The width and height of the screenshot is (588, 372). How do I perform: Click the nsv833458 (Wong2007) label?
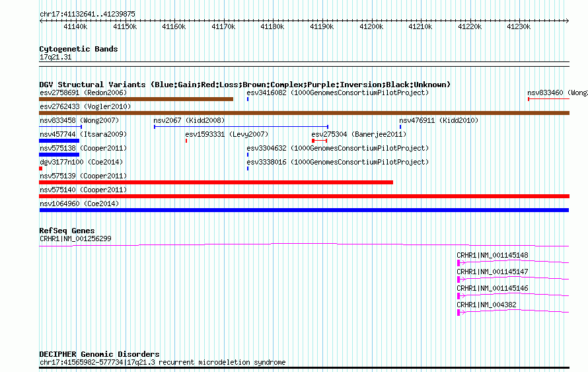point(79,120)
